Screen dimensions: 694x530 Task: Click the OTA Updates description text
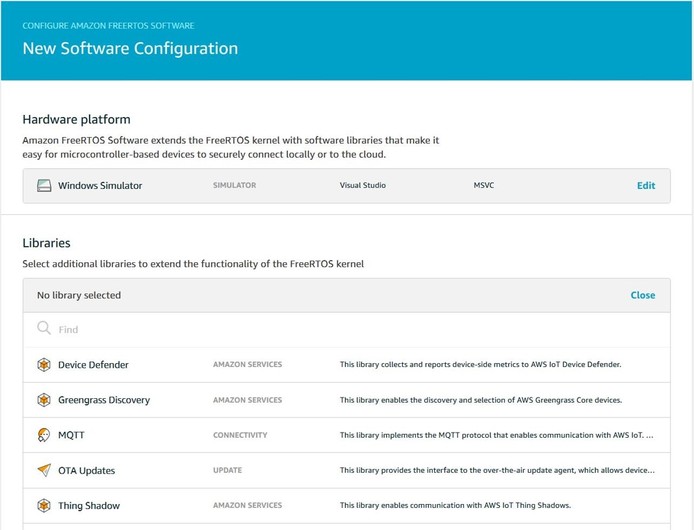[x=497, y=470]
